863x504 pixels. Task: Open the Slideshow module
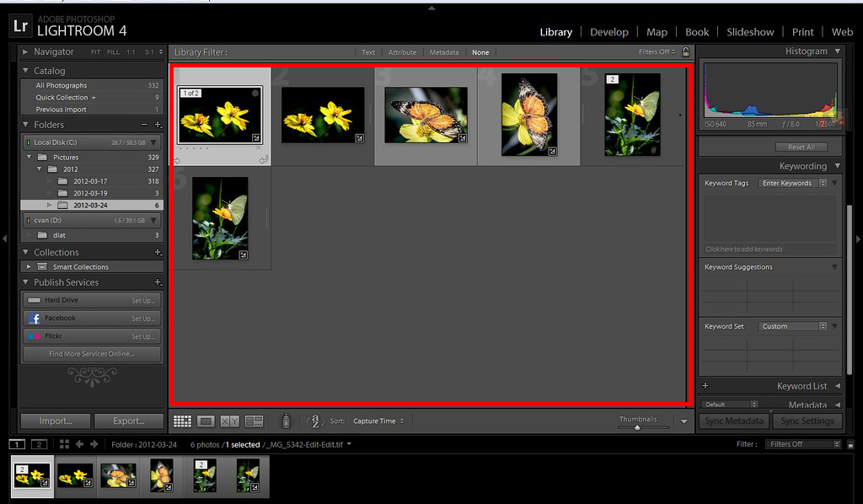tap(750, 31)
